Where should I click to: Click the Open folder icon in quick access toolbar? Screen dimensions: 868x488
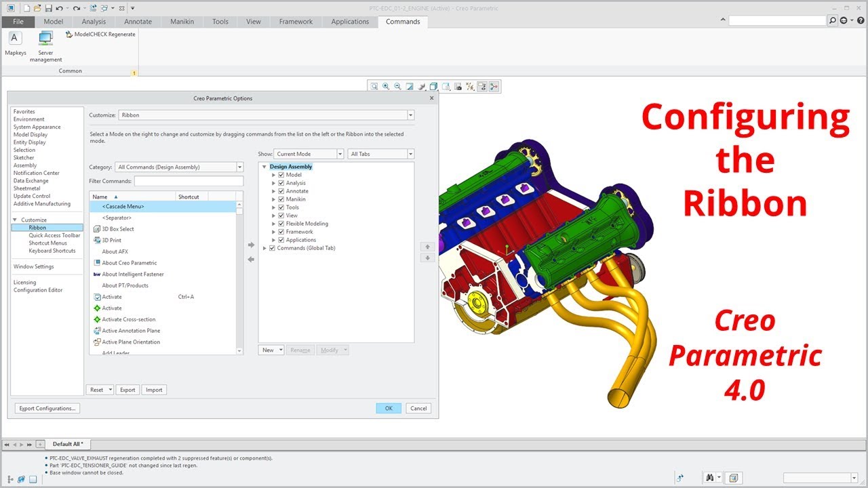coord(37,8)
